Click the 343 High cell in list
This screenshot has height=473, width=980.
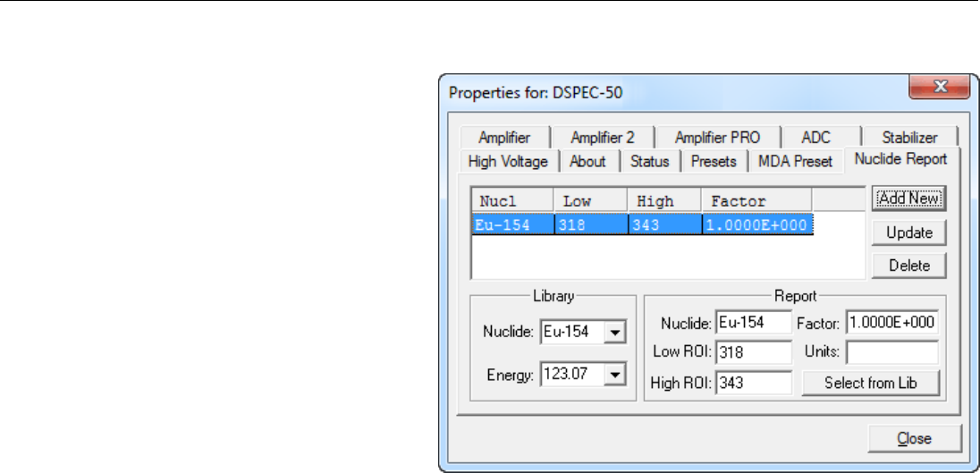665,225
